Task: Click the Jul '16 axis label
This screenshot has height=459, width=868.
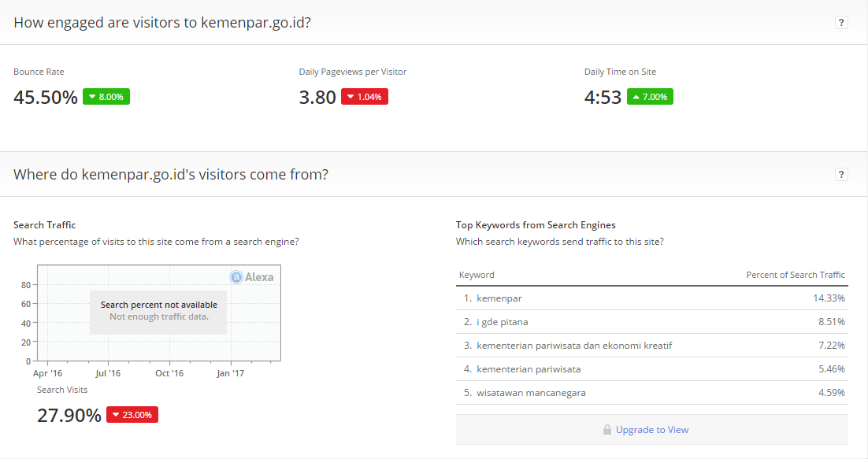Action: [108, 373]
